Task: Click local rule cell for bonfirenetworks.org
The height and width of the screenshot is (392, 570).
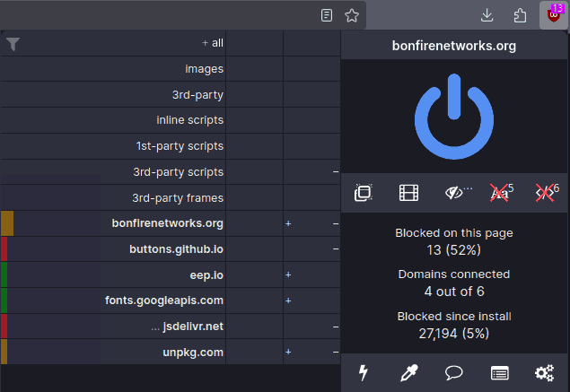Action: click(x=311, y=223)
